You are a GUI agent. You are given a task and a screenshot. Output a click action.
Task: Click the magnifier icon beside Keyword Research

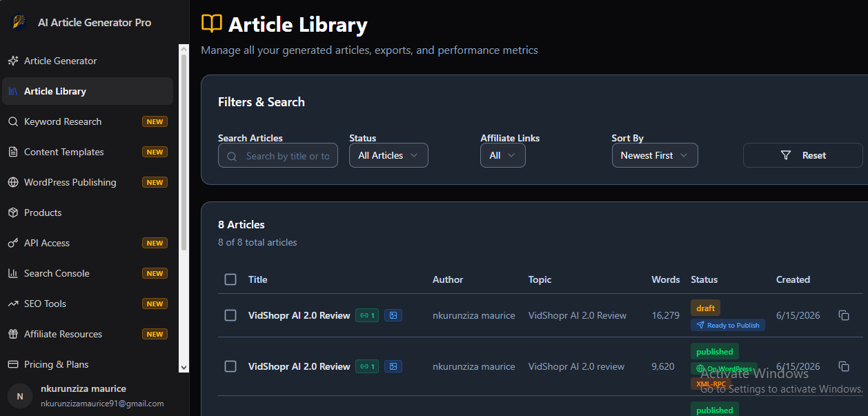point(12,121)
